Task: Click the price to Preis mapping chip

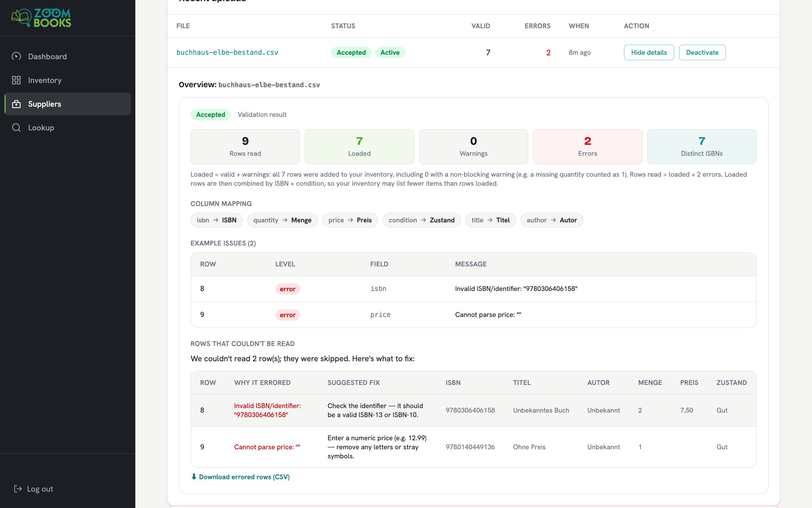Action: click(x=350, y=220)
